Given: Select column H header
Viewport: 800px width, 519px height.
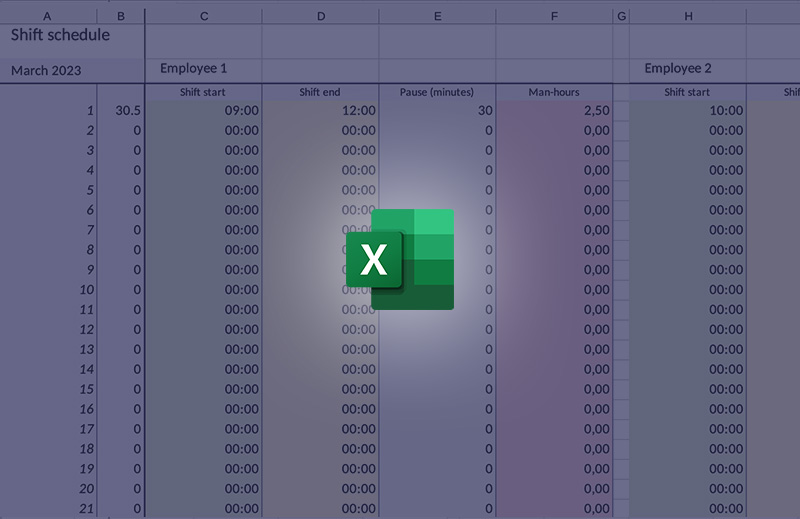Looking at the screenshot, I should click(x=688, y=16).
